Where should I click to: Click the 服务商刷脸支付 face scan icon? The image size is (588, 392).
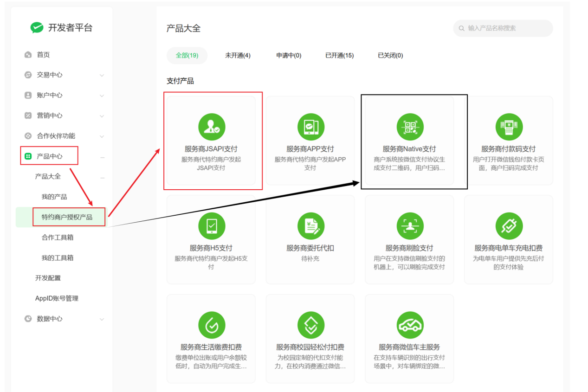pos(410,226)
